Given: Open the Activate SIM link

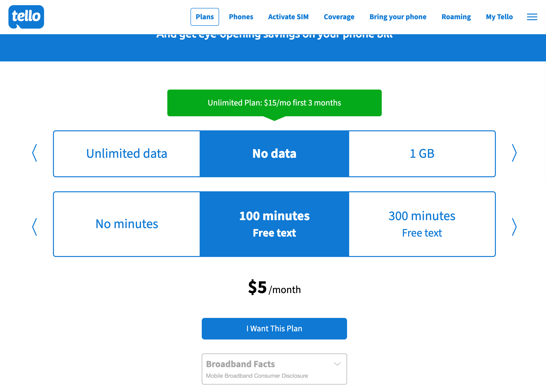Looking at the screenshot, I should tap(288, 17).
